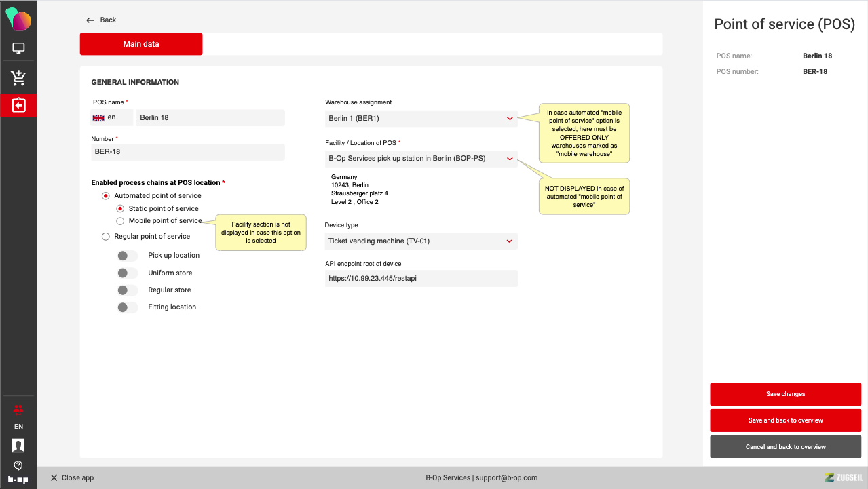Switch to the Main data tab
Screen dimensions: 868x489
click(141, 44)
